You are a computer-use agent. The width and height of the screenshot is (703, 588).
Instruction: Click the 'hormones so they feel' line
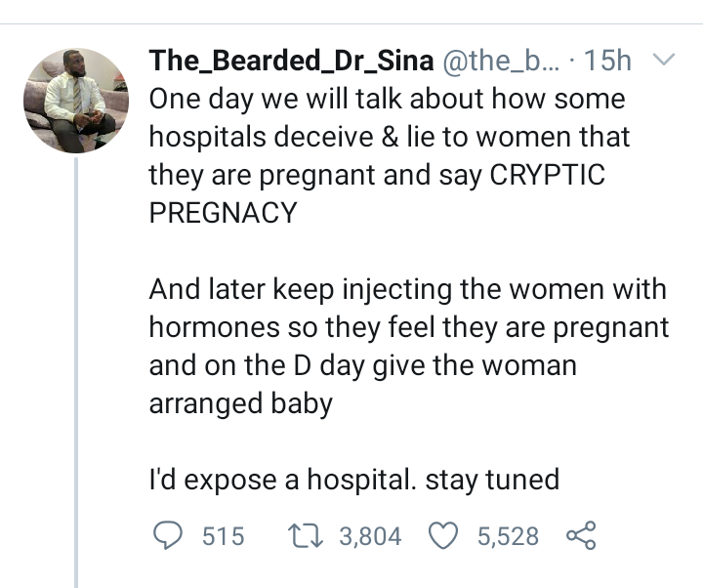tap(410, 326)
